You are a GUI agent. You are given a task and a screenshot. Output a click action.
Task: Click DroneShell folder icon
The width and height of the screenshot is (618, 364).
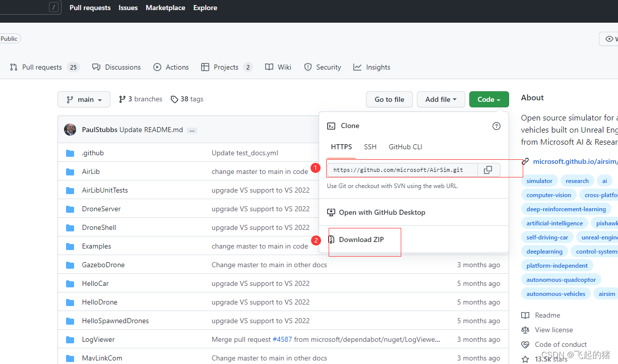pos(70,227)
